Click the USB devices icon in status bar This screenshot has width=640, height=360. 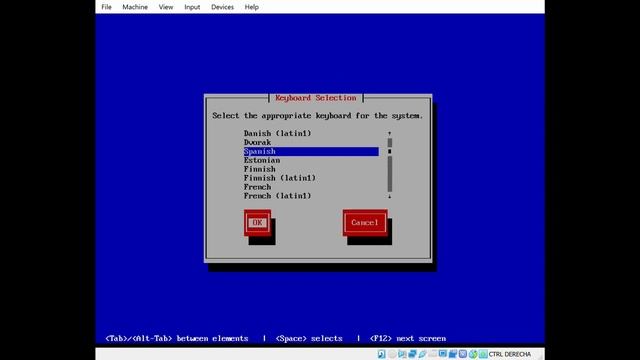[422, 354]
